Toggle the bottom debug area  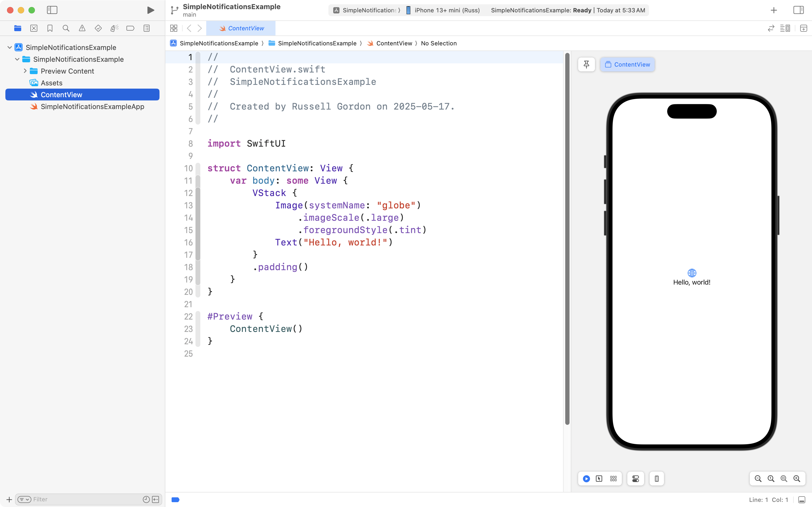pos(802,500)
